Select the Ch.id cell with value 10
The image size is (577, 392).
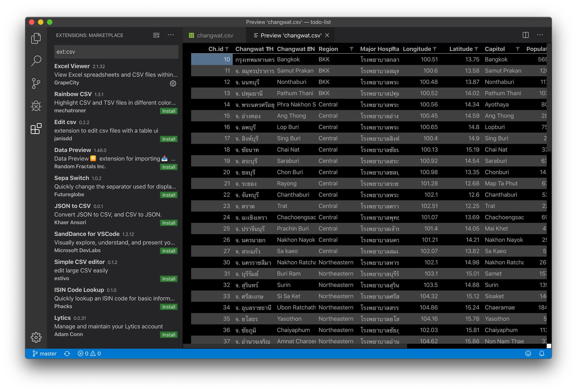click(x=212, y=59)
